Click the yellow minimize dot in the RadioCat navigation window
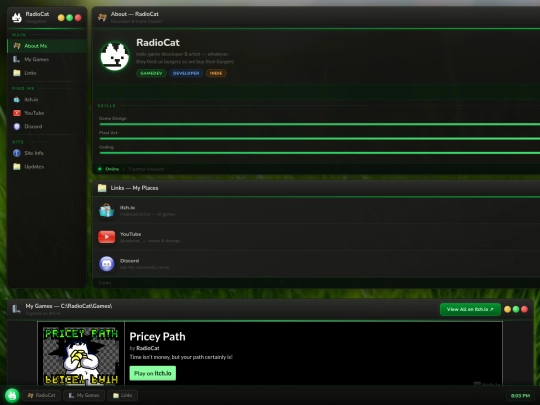The height and width of the screenshot is (405, 540). click(61, 18)
